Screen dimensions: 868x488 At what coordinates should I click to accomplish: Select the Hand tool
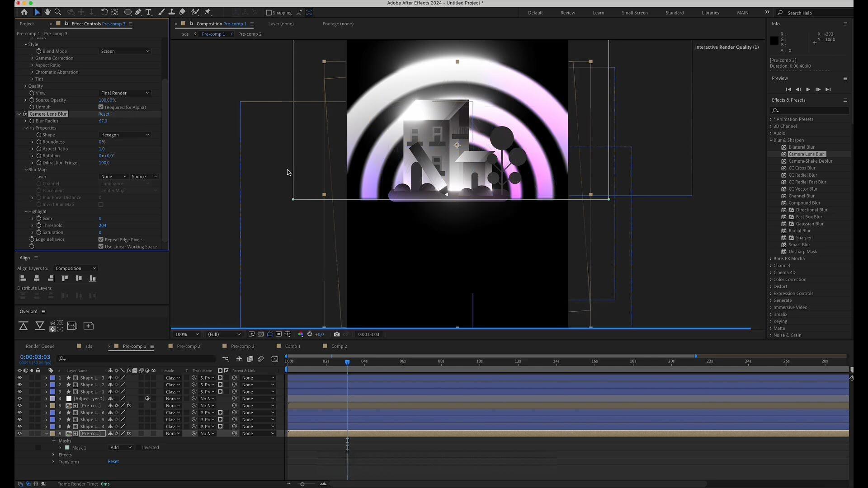(47, 12)
